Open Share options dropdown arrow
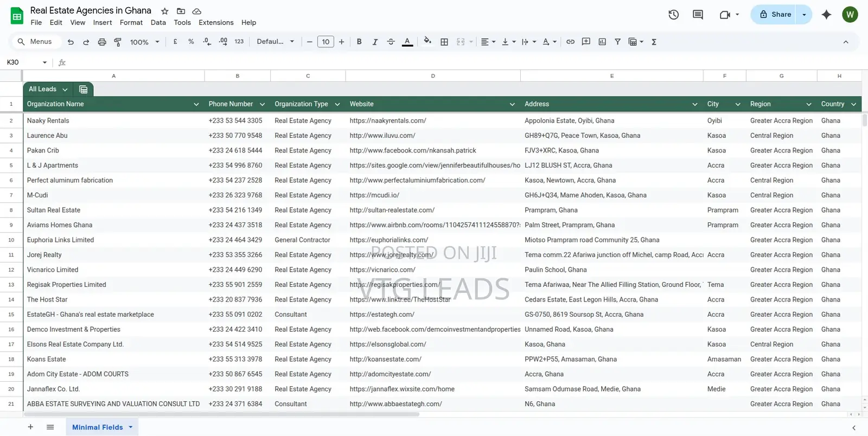 (804, 15)
